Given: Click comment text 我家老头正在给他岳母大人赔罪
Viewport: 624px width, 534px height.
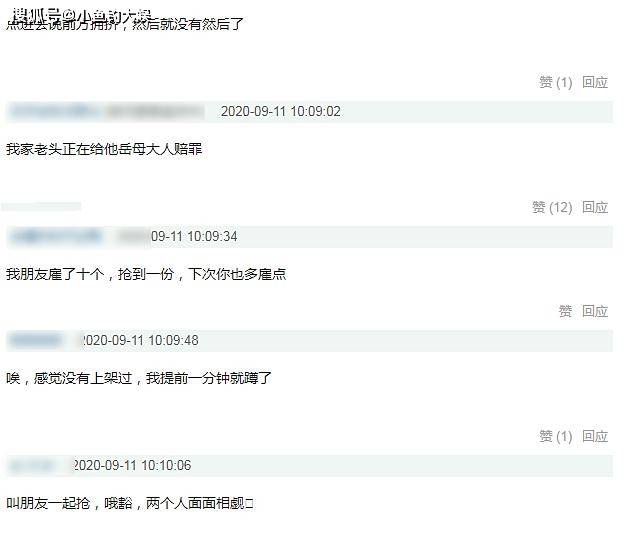Looking at the screenshot, I should (x=104, y=150).
